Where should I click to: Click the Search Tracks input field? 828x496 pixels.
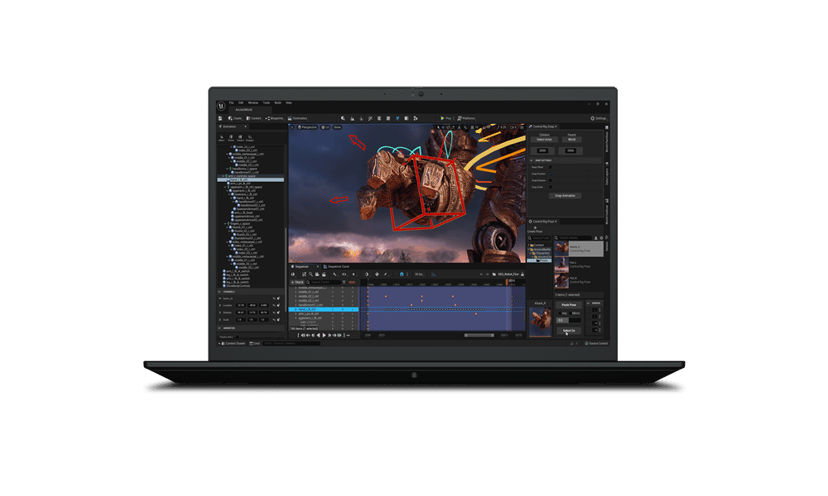[x=326, y=282]
